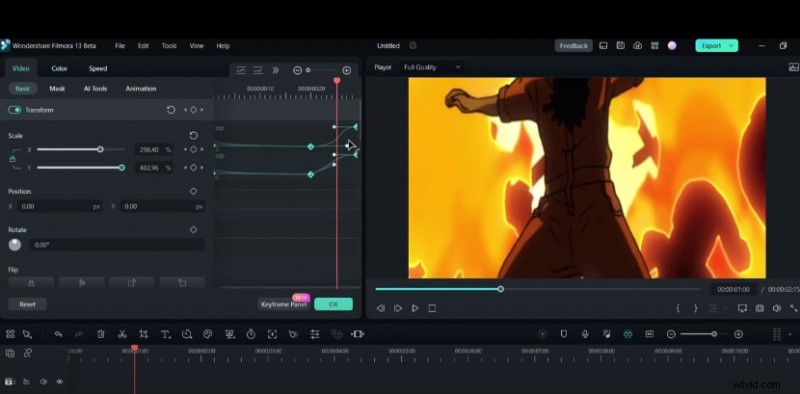Open the Help menu
The image size is (800, 394).
223,45
